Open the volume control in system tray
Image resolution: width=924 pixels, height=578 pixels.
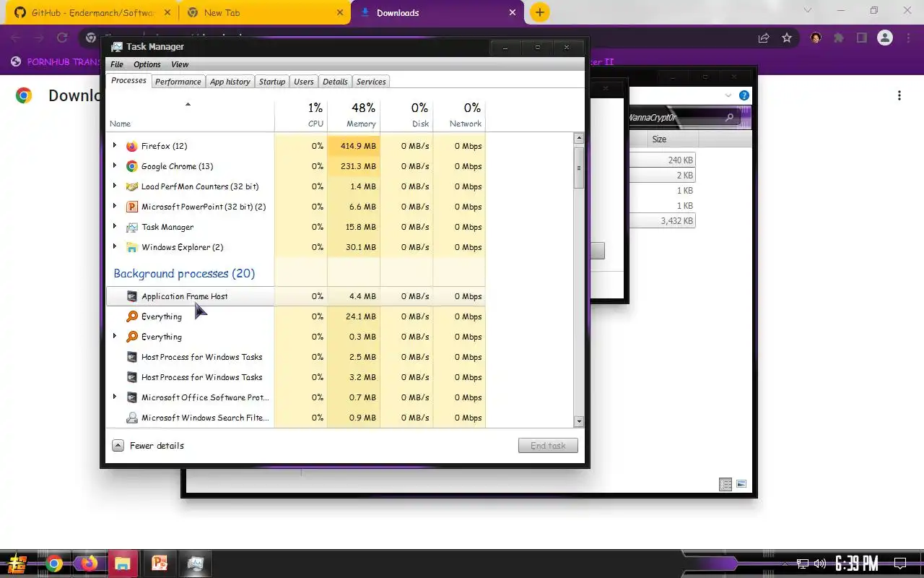[819, 564]
